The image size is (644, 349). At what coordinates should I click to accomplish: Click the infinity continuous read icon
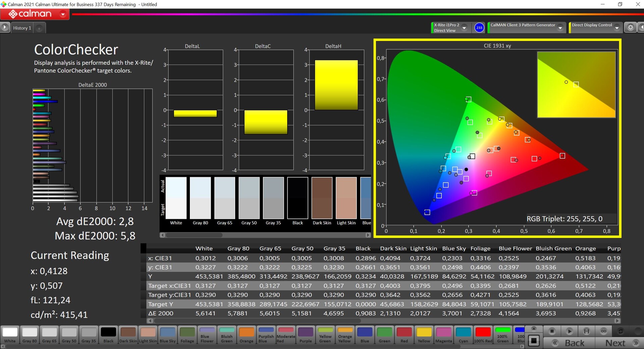click(x=603, y=331)
